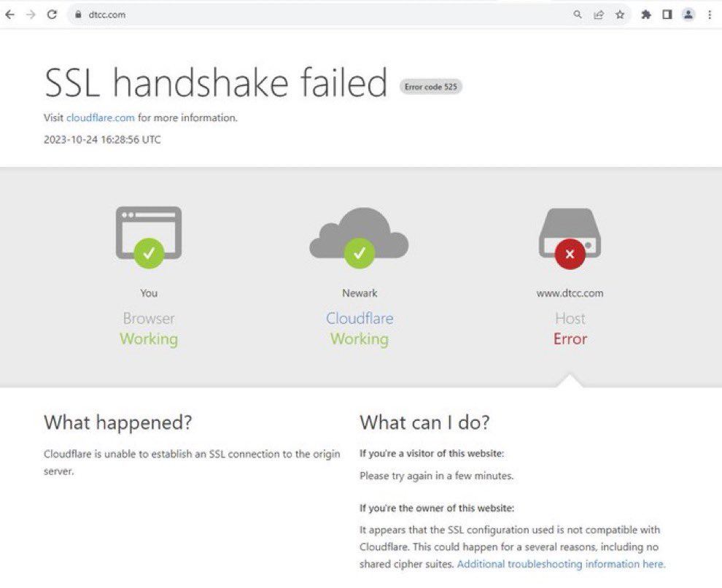722x588 pixels.
Task: Click the browser window icon with green check
Action: tap(149, 235)
